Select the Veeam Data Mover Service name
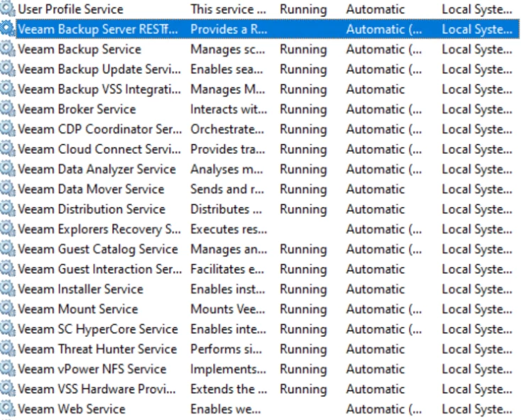The image size is (521, 420). click(x=91, y=189)
